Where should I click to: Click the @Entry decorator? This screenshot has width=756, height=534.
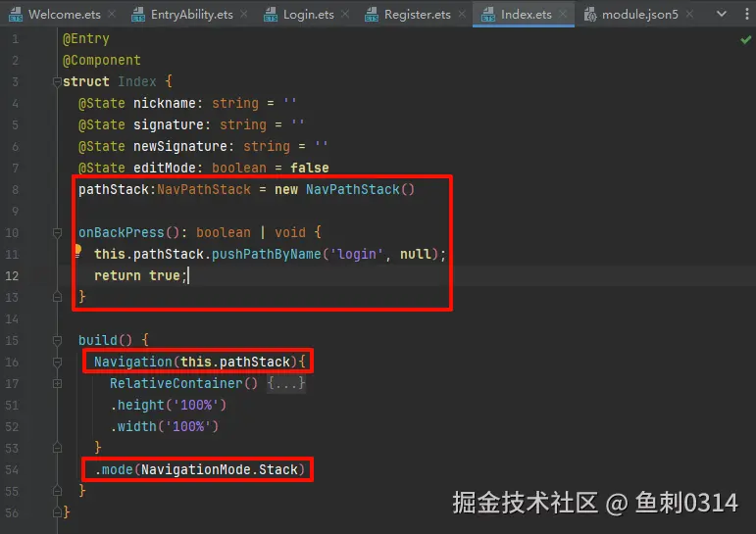coord(86,38)
